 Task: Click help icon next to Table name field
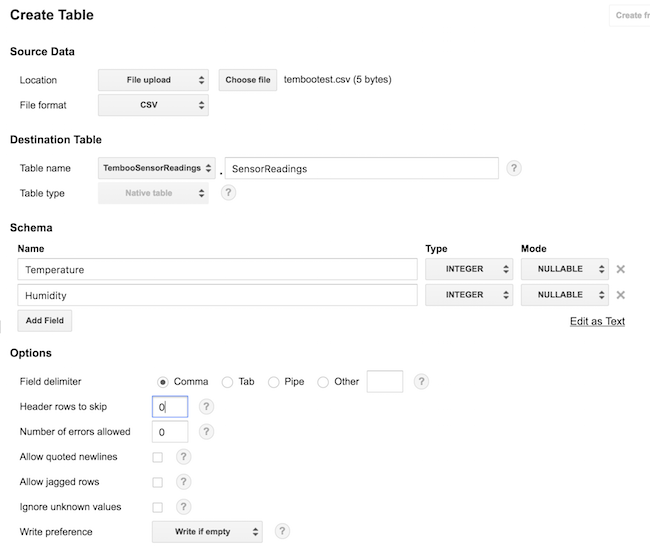pyautogui.click(x=514, y=168)
